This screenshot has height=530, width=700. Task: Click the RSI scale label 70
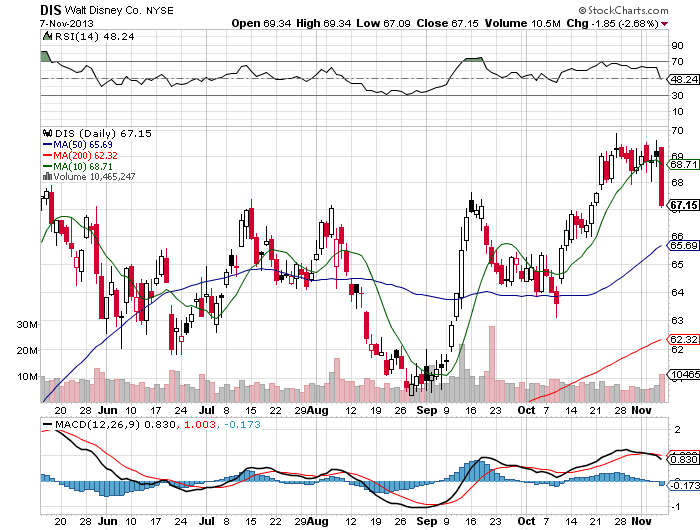677,62
